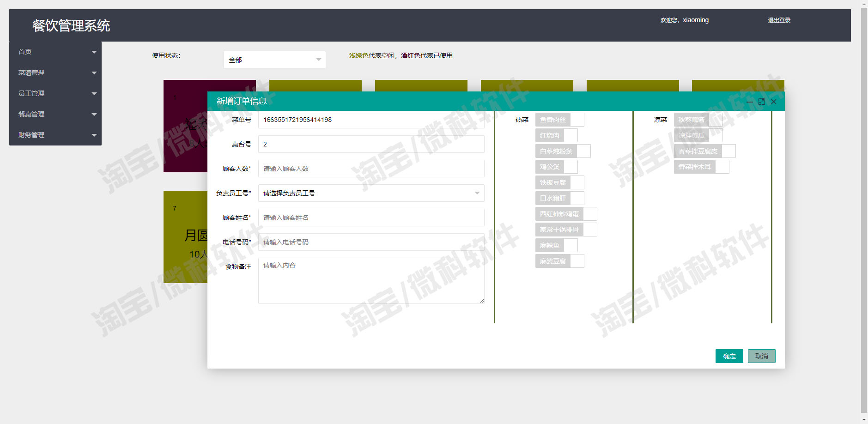The image size is (868, 424).
Task: Click the 食物备注 textarea
Action: 371,281
